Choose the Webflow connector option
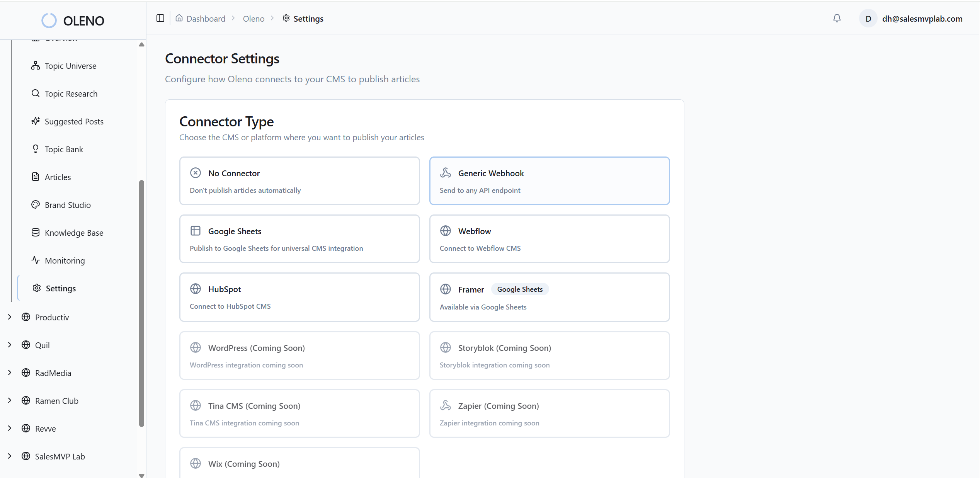 549,239
